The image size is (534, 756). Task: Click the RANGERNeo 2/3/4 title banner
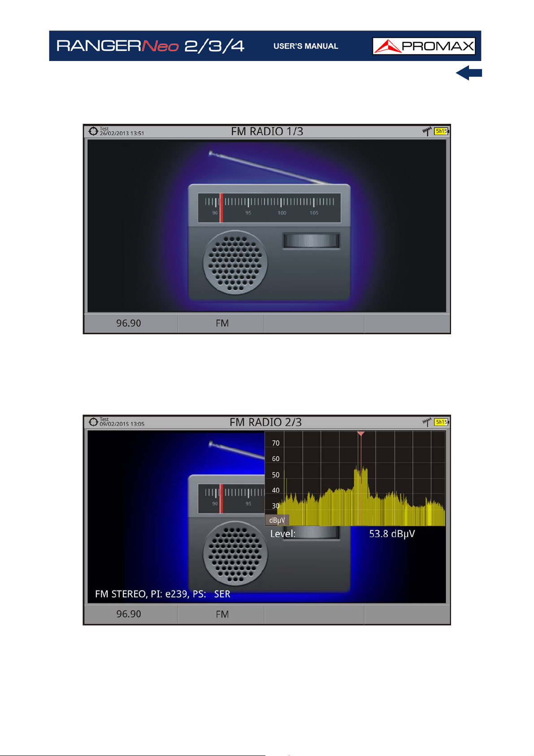150,46
